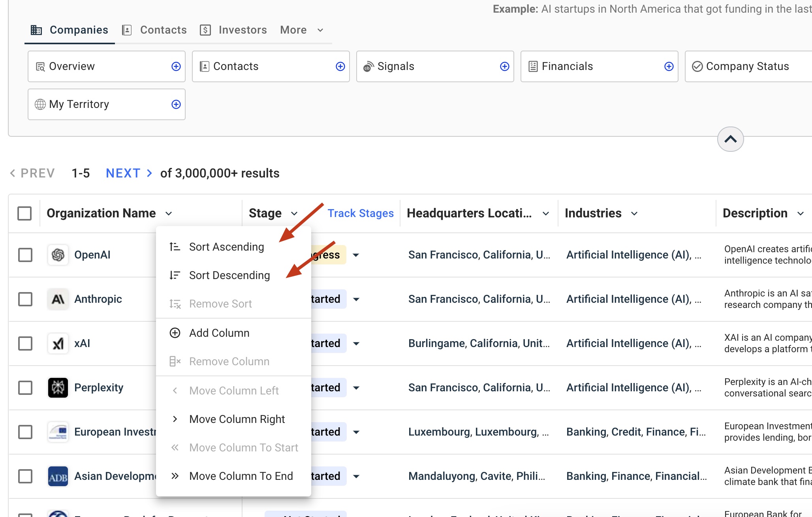This screenshot has width=812, height=517.
Task: Check the checkbox next to OpenAI
Action: 25,255
